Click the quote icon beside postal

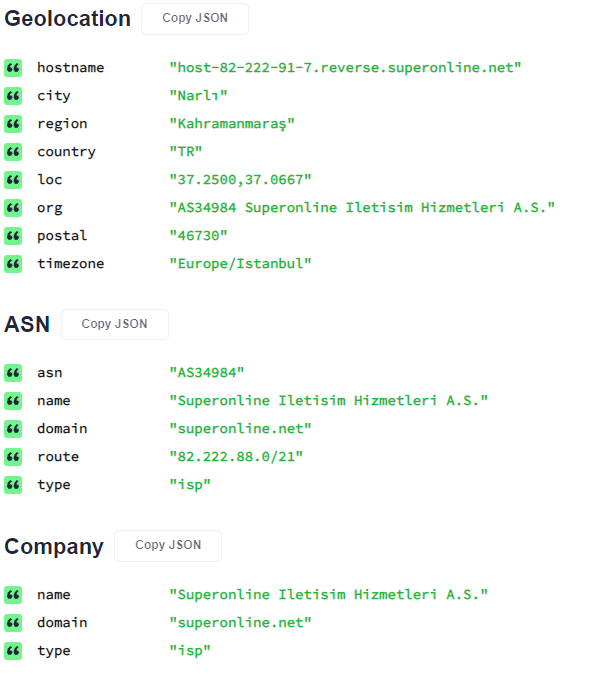(x=13, y=236)
